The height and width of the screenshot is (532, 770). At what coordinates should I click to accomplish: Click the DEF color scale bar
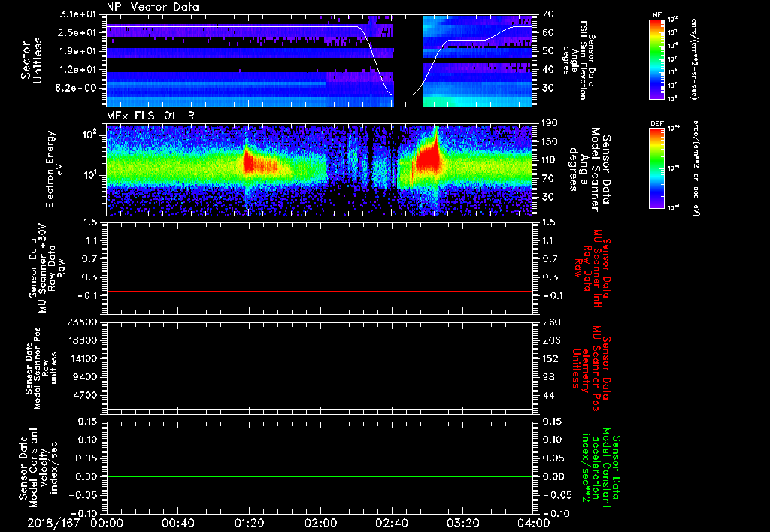(x=656, y=168)
